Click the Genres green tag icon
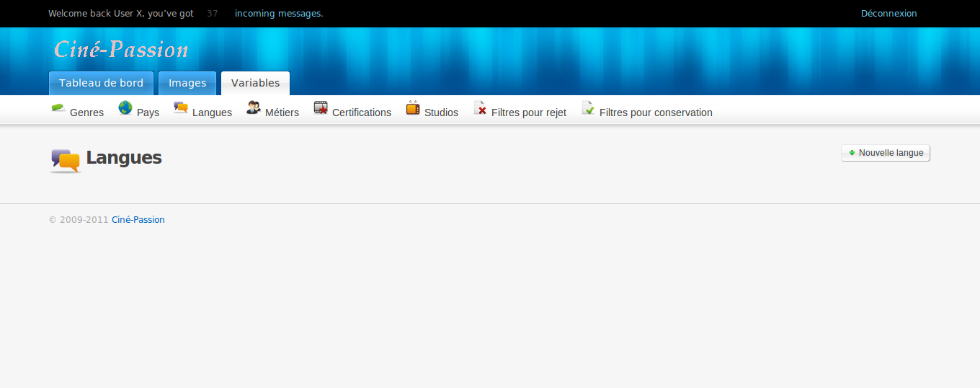This screenshot has height=388, width=980. (x=58, y=108)
